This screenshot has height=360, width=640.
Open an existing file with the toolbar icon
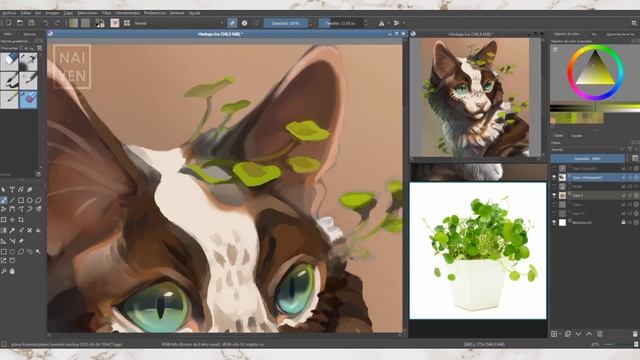point(20,23)
